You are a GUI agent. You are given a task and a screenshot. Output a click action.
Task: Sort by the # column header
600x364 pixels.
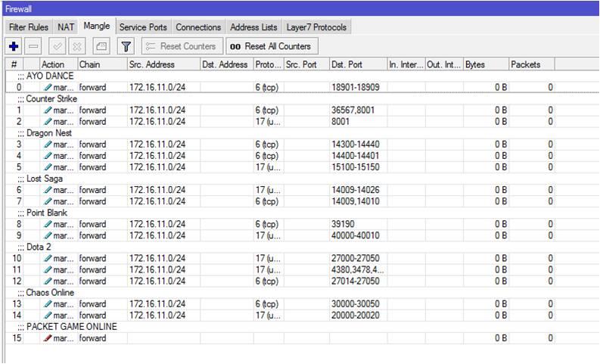(x=14, y=64)
